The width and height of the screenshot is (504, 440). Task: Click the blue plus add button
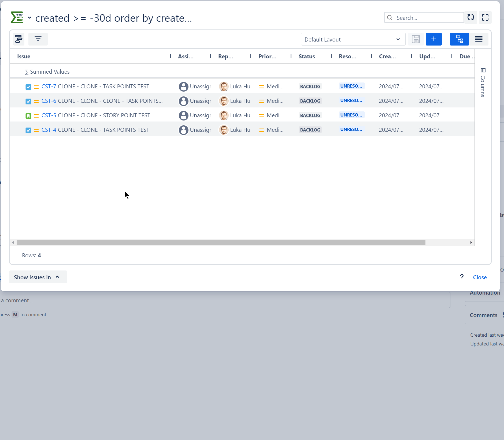pyautogui.click(x=433, y=39)
